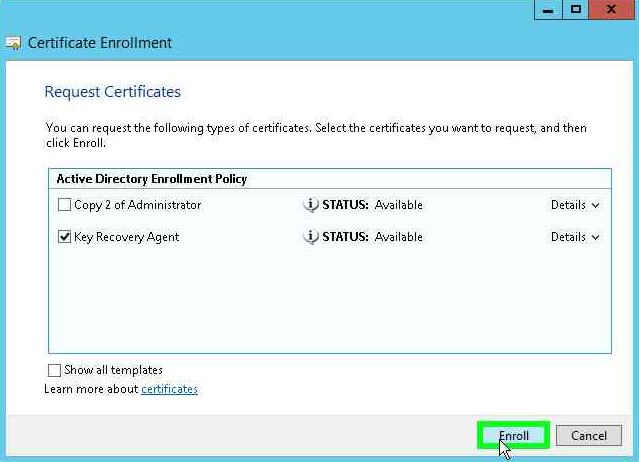Minimize the Certificate Enrollment window
The width and height of the screenshot is (639, 462).
548,10
